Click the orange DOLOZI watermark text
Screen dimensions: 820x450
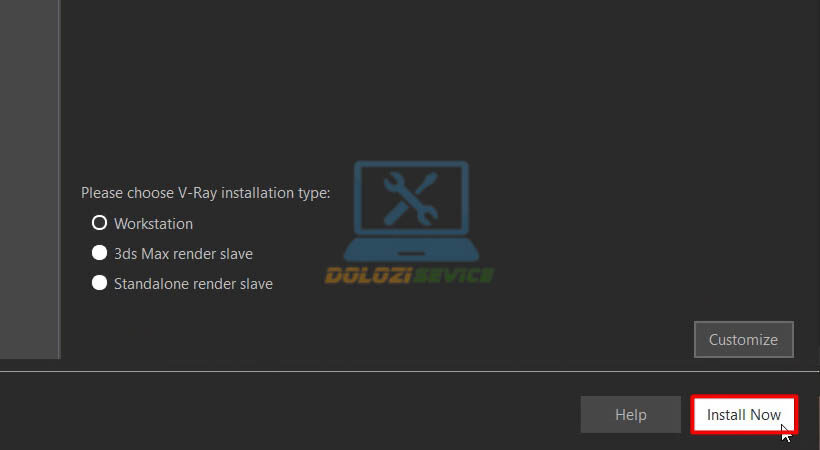coord(367,275)
